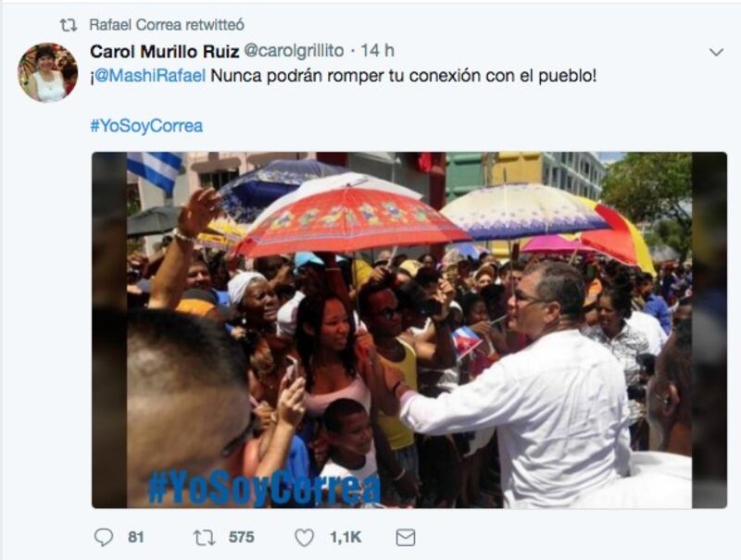
Task: Open the embedded crowd photo
Action: pos(409,330)
